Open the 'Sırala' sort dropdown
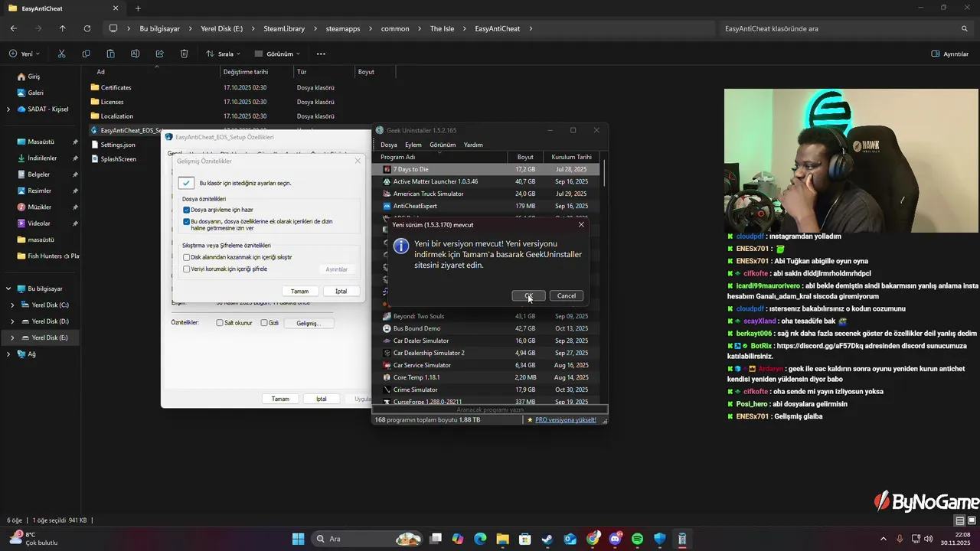980x551 pixels. pyautogui.click(x=223, y=54)
